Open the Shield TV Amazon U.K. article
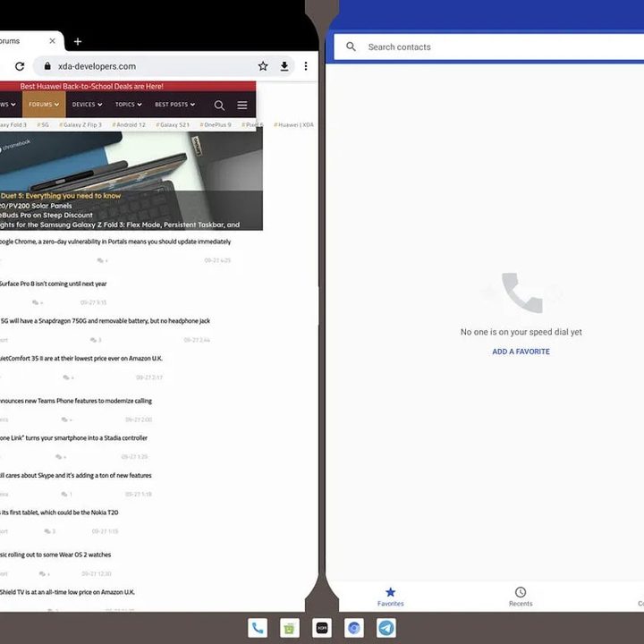Viewport: 644px width, 644px height. click(x=67, y=592)
